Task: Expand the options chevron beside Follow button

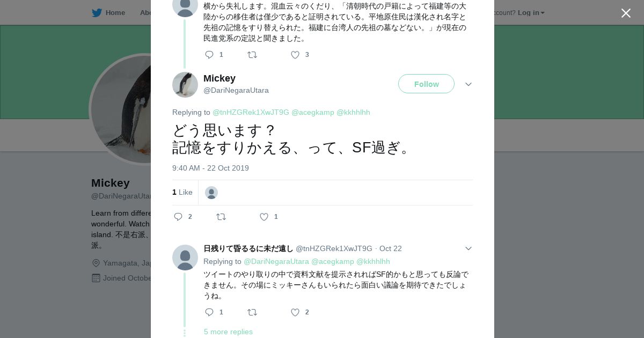Action: [x=469, y=84]
